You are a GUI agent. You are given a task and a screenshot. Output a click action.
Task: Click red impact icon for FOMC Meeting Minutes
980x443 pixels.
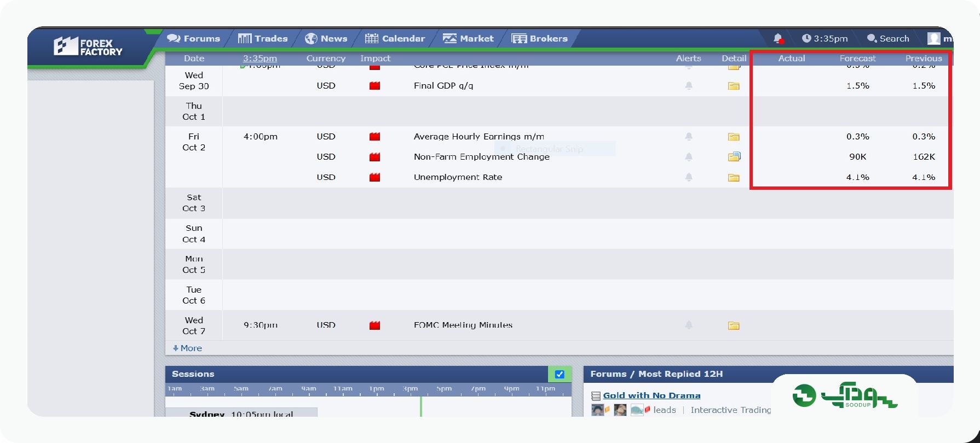(x=374, y=325)
